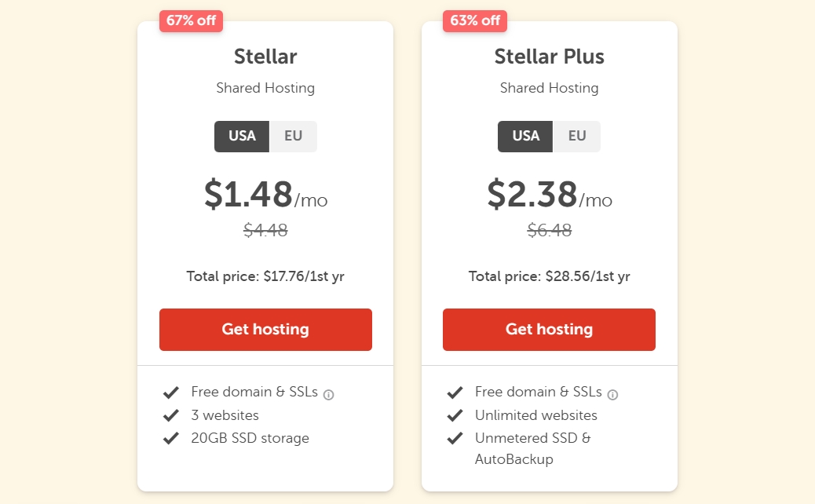This screenshot has width=815, height=504.
Task: Click checkmark beside Stellar Plus Free domain
Action: (455, 392)
